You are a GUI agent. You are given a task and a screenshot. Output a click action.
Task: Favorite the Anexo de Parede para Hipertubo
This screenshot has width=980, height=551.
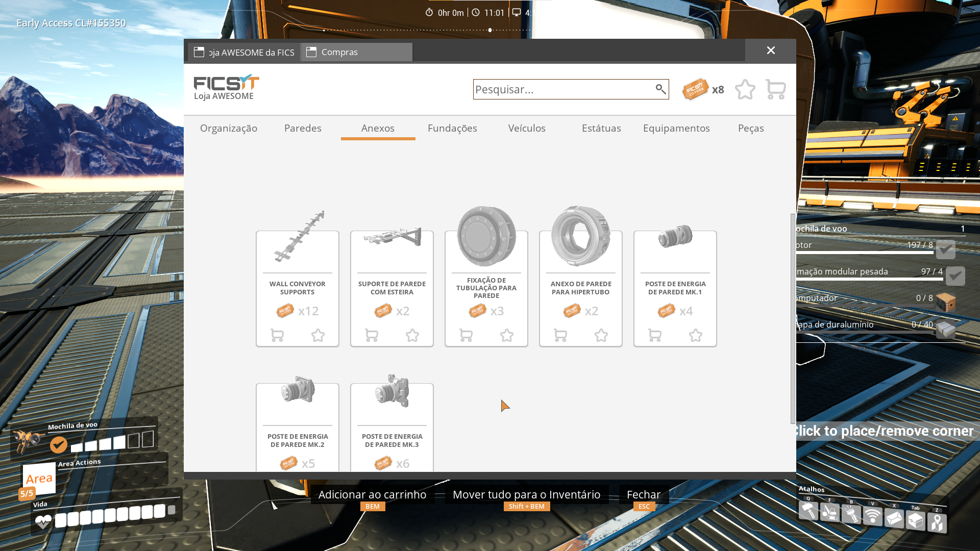(x=601, y=335)
